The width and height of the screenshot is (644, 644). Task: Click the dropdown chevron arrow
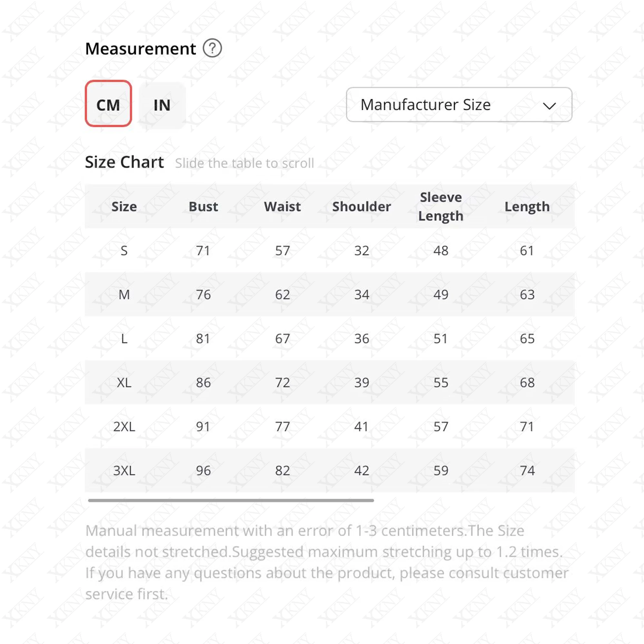(x=549, y=106)
